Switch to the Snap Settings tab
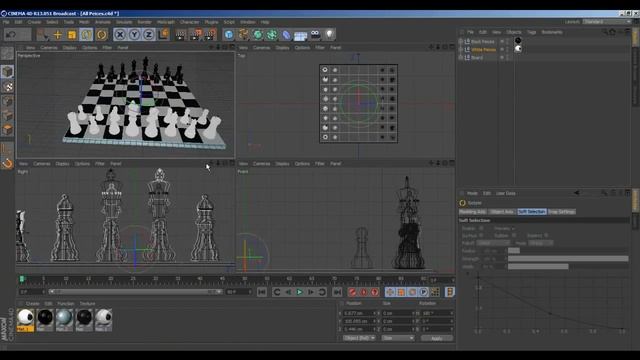Screen dimensions: 640x360 coord(561,212)
